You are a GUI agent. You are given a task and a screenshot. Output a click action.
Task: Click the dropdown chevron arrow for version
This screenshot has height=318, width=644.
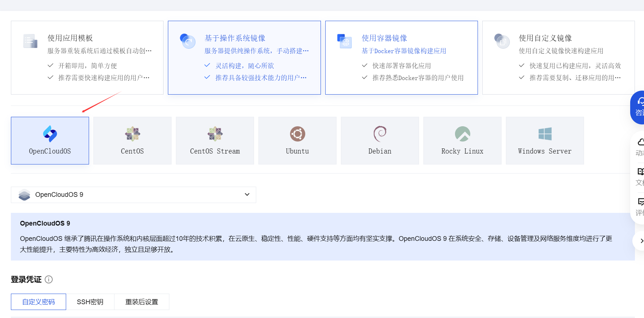(247, 195)
